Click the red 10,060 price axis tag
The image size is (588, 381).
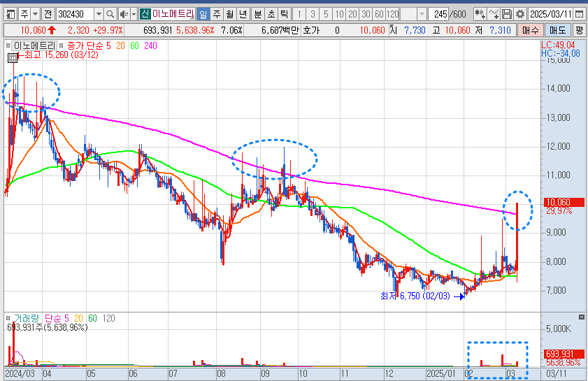tap(564, 203)
